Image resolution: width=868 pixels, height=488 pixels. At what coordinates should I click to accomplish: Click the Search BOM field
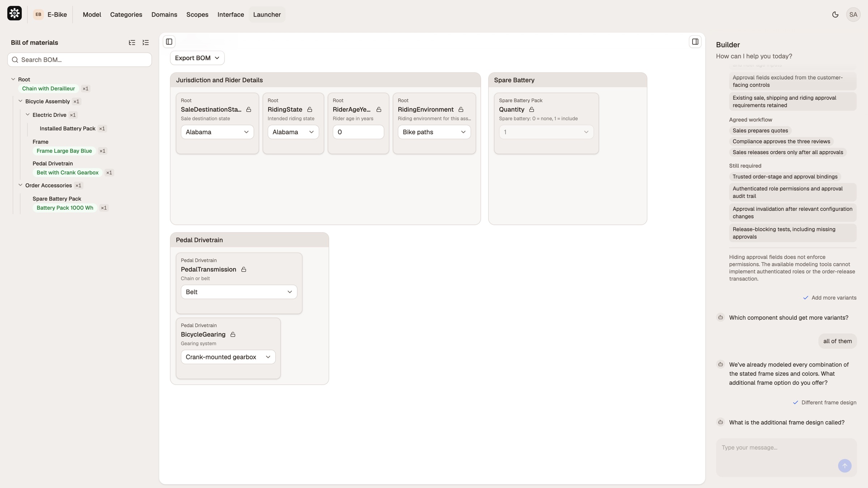click(x=80, y=60)
